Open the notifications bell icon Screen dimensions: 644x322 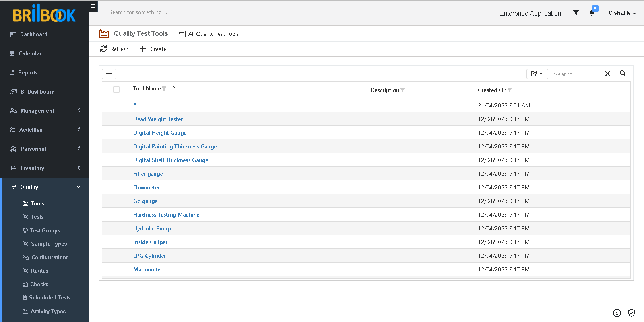pyautogui.click(x=592, y=13)
